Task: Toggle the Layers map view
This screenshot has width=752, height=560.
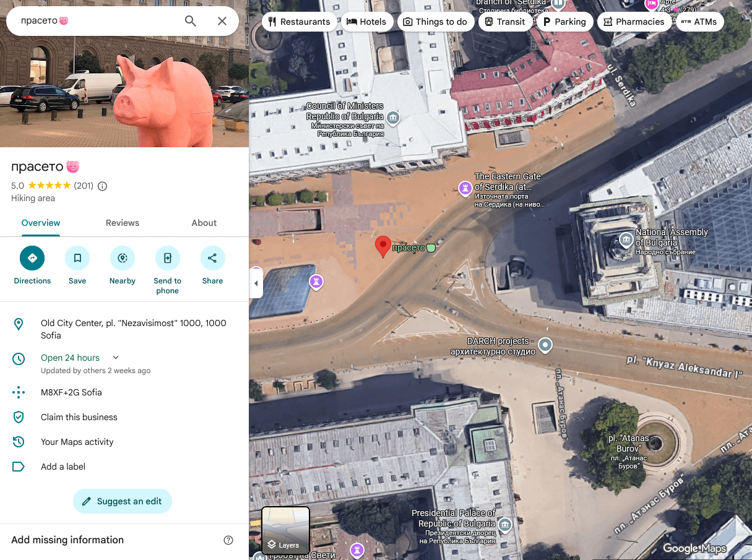Action: (285, 530)
